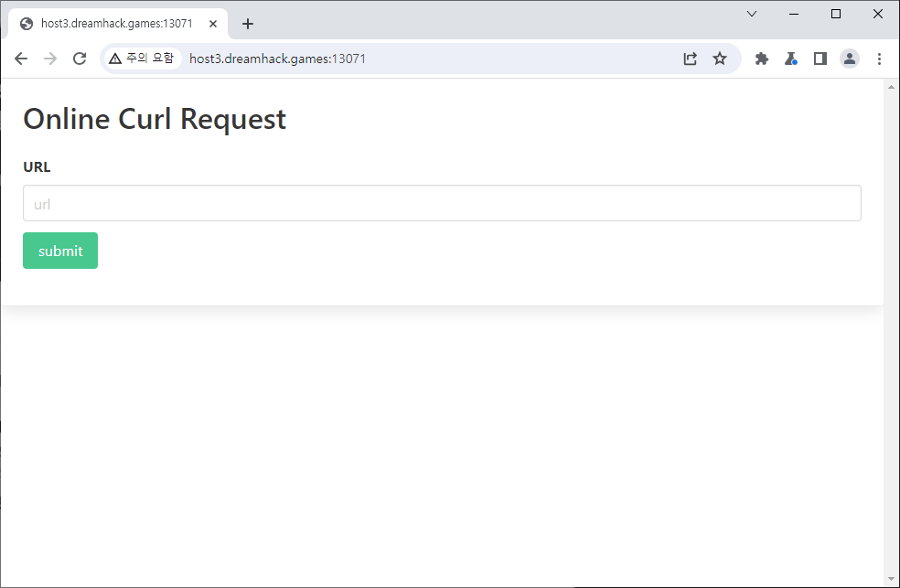Click the address bar URL text
This screenshot has height=588, width=900.
(x=278, y=59)
